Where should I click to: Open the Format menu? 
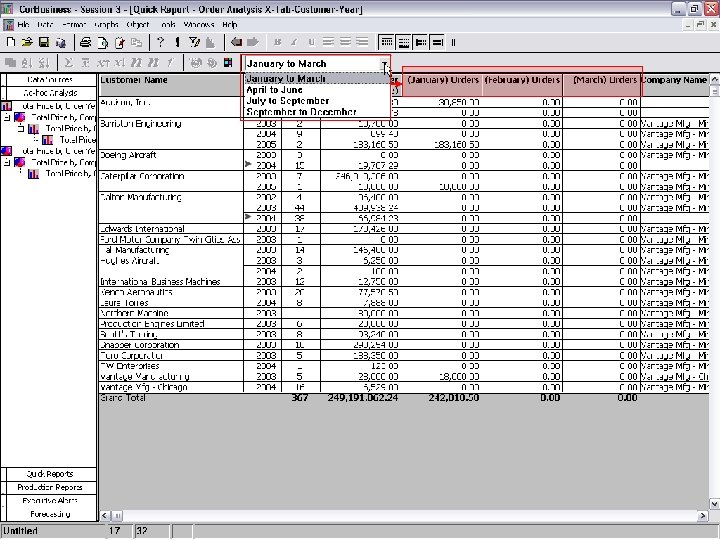point(74,24)
